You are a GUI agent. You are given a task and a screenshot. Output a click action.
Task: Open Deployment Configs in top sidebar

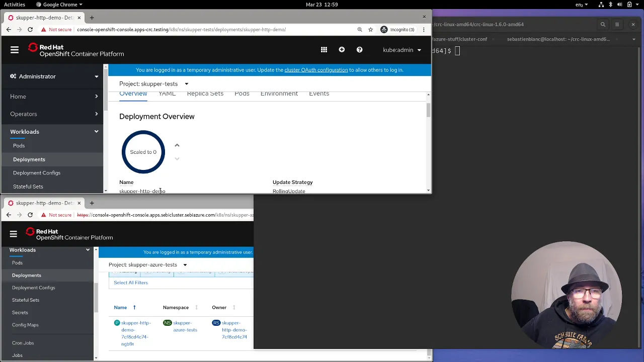tap(37, 173)
